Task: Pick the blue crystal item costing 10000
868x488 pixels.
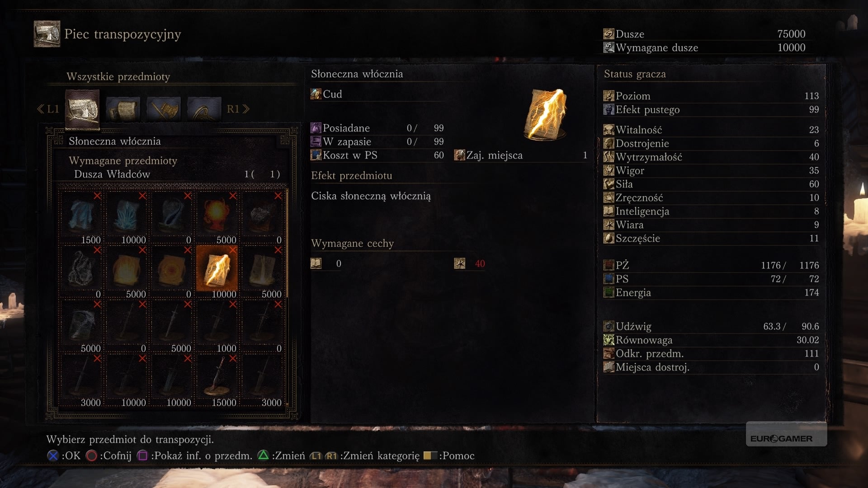Action: coord(127,218)
